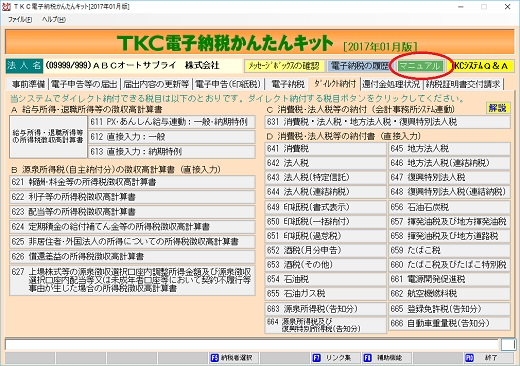Click F7 リンク集 function key

tap(336, 358)
